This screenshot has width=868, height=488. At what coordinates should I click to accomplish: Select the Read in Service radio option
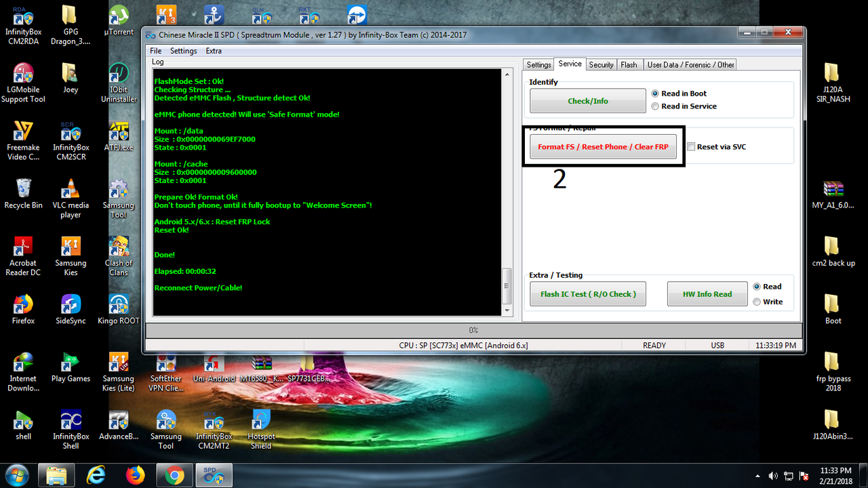[684, 106]
